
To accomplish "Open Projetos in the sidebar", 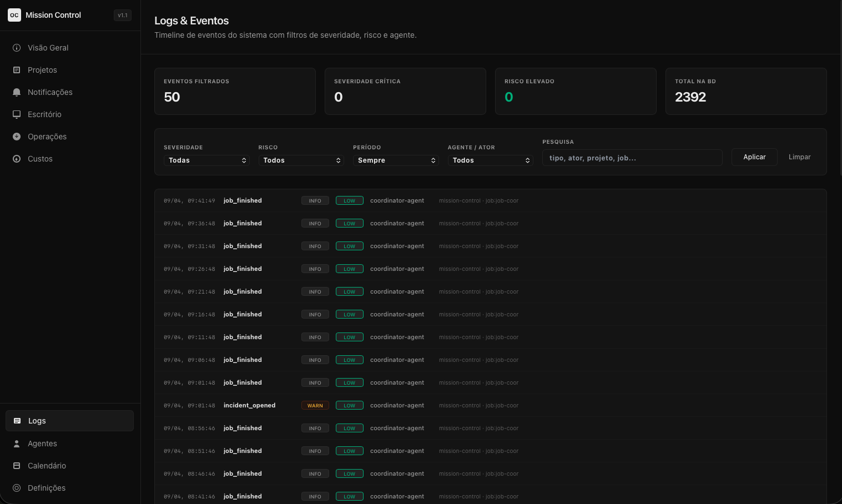I will 70,70.
